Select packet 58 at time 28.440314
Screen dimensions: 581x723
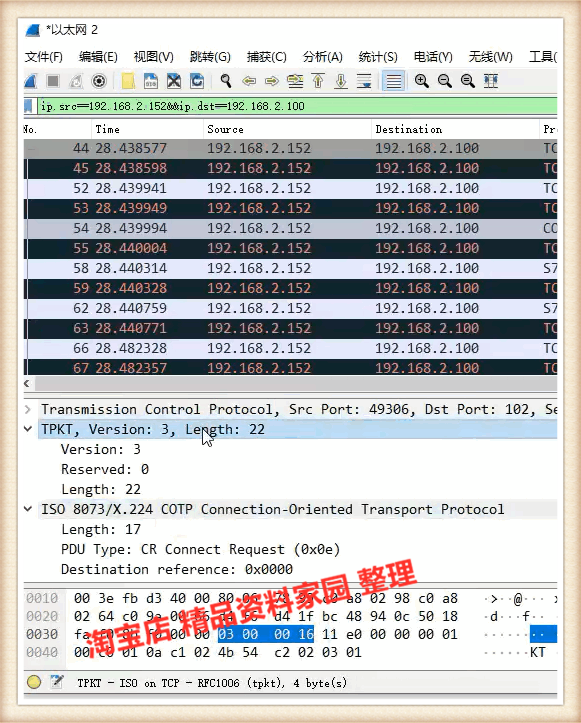click(290, 268)
